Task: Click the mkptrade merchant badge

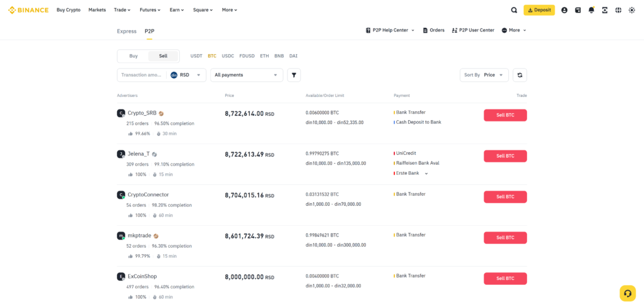Action: tap(156, 237)
